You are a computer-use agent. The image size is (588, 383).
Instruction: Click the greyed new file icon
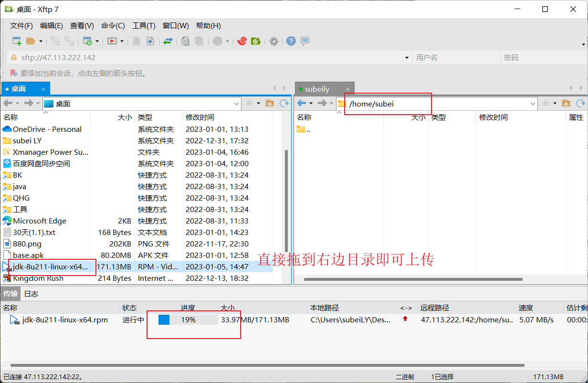coord(136,41)
